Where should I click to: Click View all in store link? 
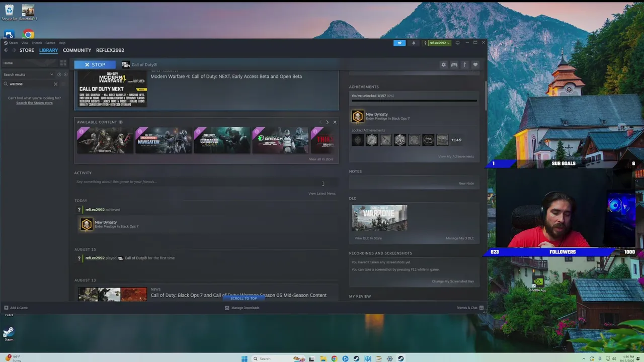[x=321, y=159]
